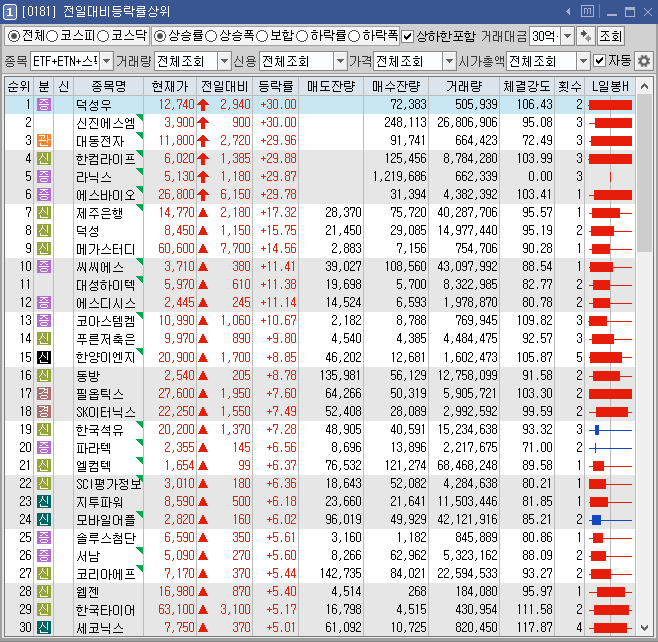Screen dimensions: 658x642
Task: Click the pin/link icon beside 조회 button
Action: click(x=585, y=36)
